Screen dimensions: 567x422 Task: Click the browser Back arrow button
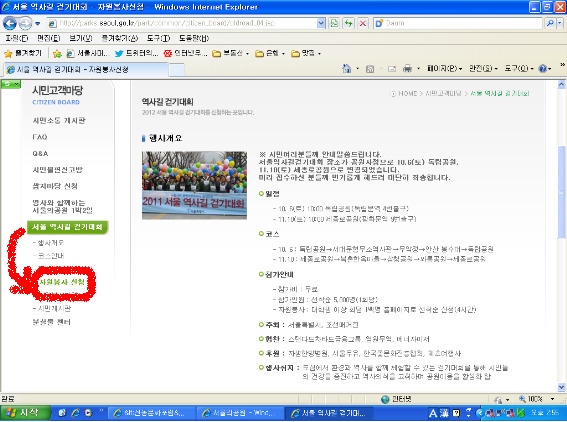(x=9, y=24)
